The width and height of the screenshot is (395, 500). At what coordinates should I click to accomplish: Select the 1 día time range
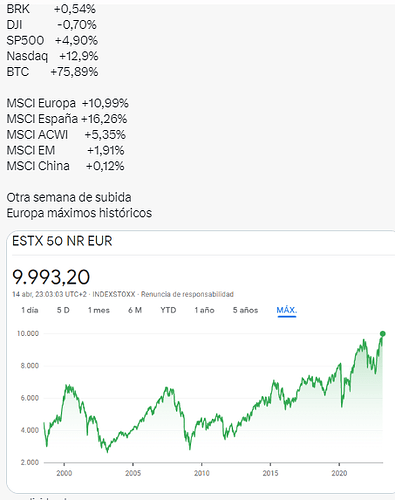pyautogui.click(x=30, y=310)
